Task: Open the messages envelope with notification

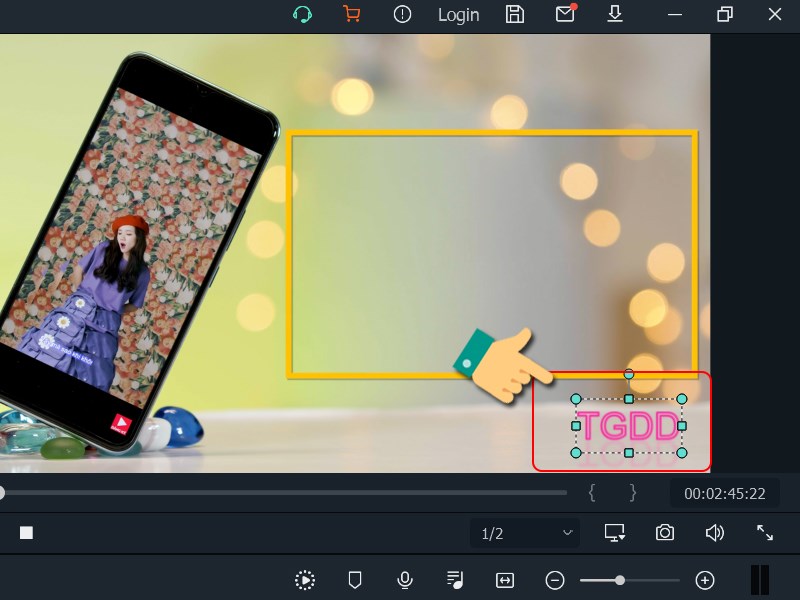Action: pyautogui.click(x=566, y=15)
